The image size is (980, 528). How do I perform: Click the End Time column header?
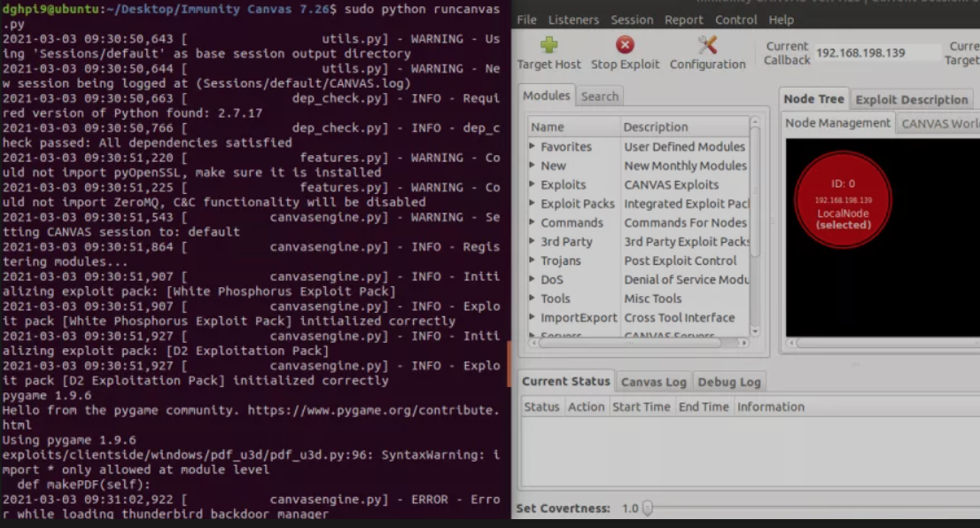(704, 407)
